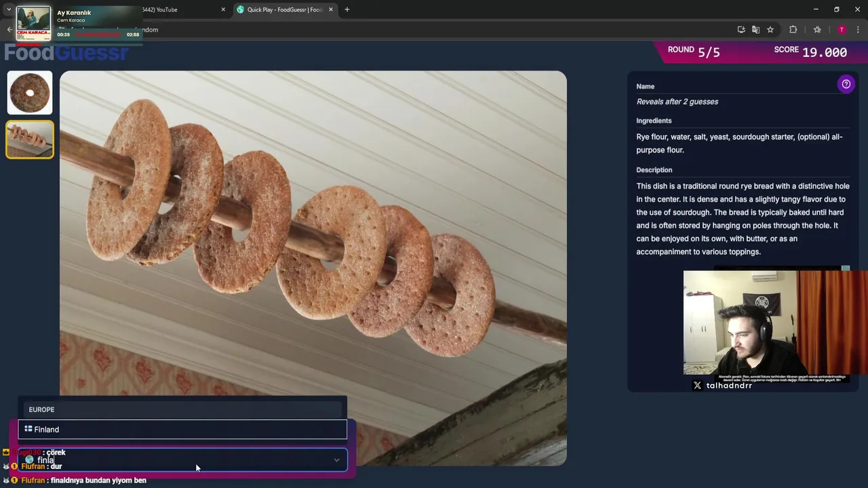The height and width of the screenshot is (488, 868).
Task: Close the YouTube tab
Action: tap(223, 9)
